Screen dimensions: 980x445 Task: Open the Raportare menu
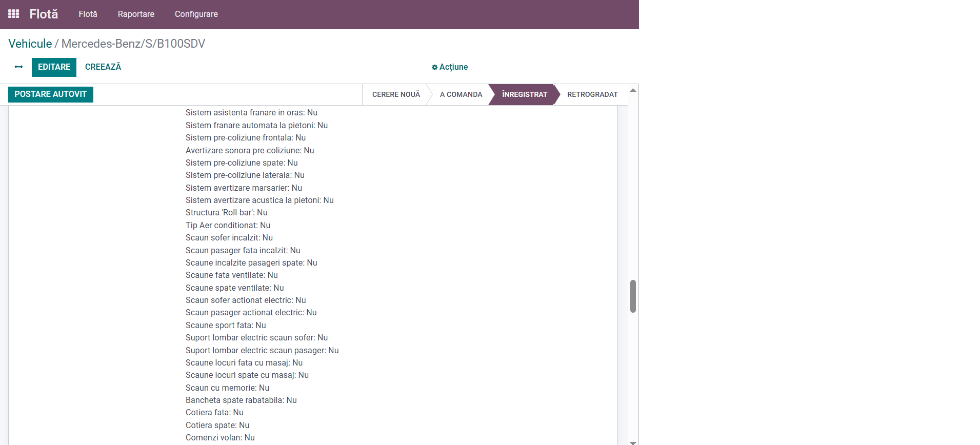[136, 14]
